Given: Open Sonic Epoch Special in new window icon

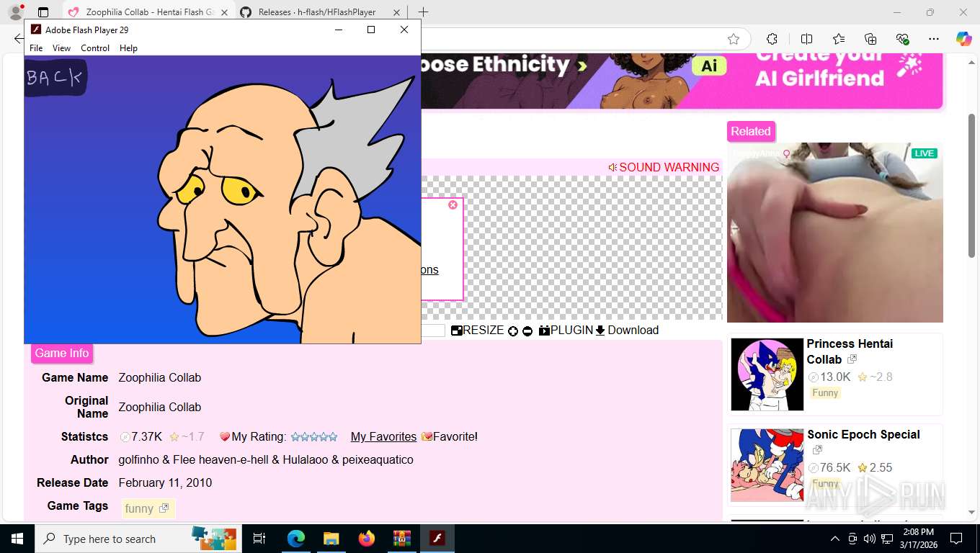Looking at the screenshot, I should click(817, 450).
